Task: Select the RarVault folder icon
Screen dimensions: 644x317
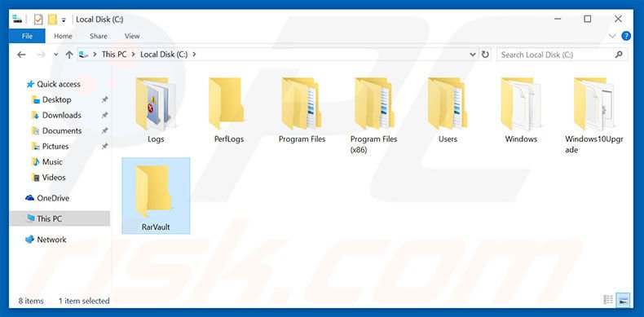Action: [153, 192]
